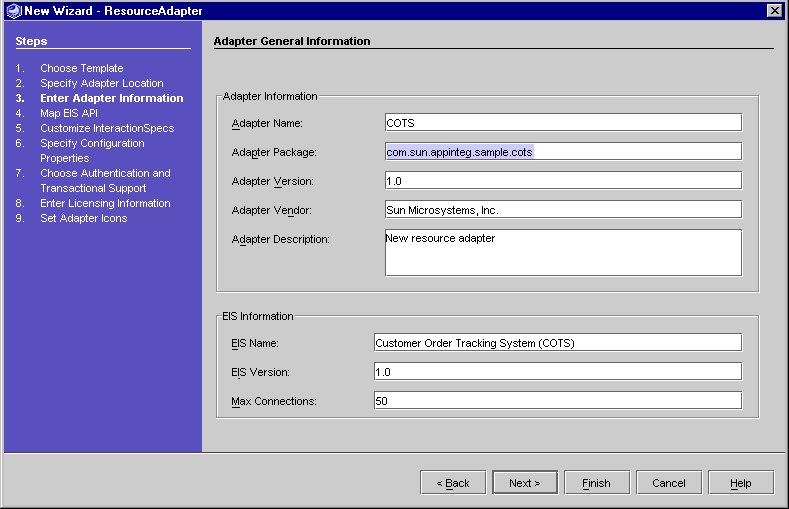Click the Adapter Name label

pyautogui.click(x=267, y=123)
